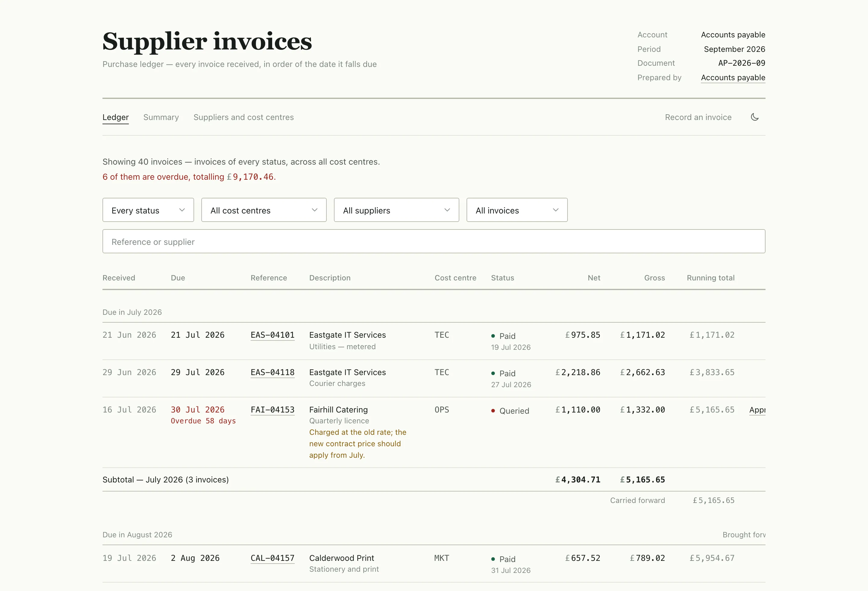Click the Status column header
The image size is (868, 591).
[x=502, y=278]
